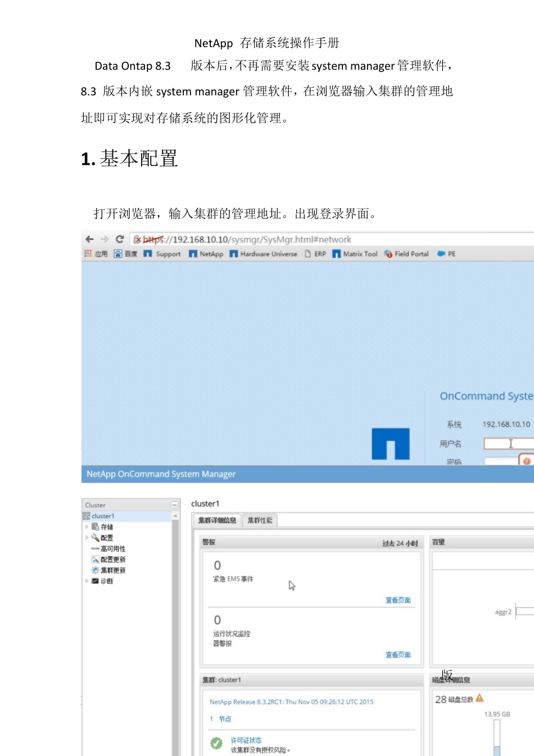
Task: Open the ERP bookmark
Action: tap(315, 254)
